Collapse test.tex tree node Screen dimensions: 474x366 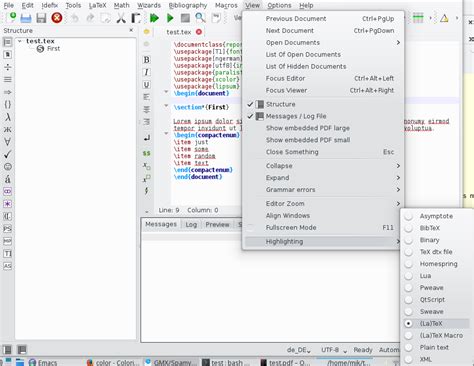(x=20, y=41)
